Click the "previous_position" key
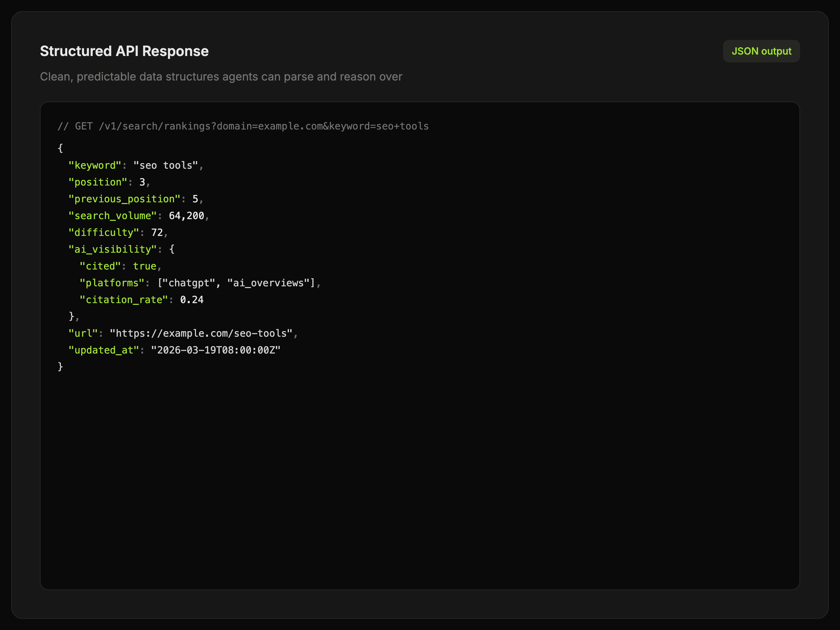 pos(124,199)
